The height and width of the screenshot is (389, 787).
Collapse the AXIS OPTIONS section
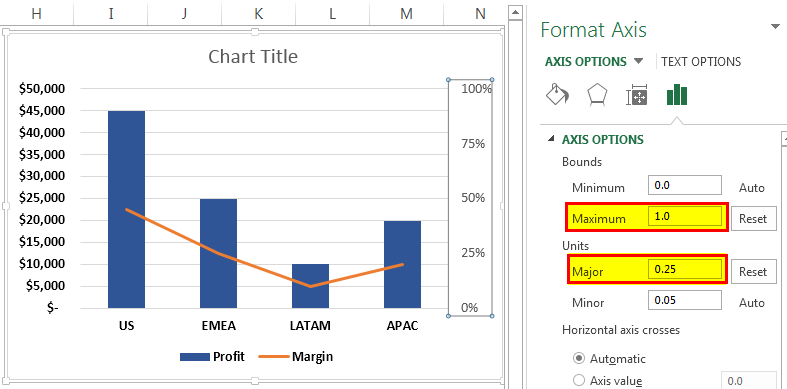click(x=552, y=139)
